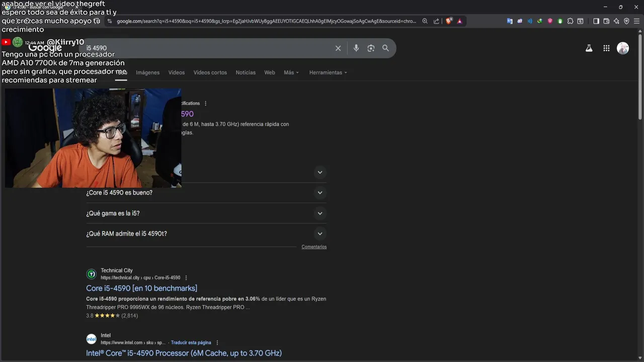Viewport: 644px width, 362px height.
Task: Open options for Technical City result
Action: pyautogui.click(x=186, y=278)
